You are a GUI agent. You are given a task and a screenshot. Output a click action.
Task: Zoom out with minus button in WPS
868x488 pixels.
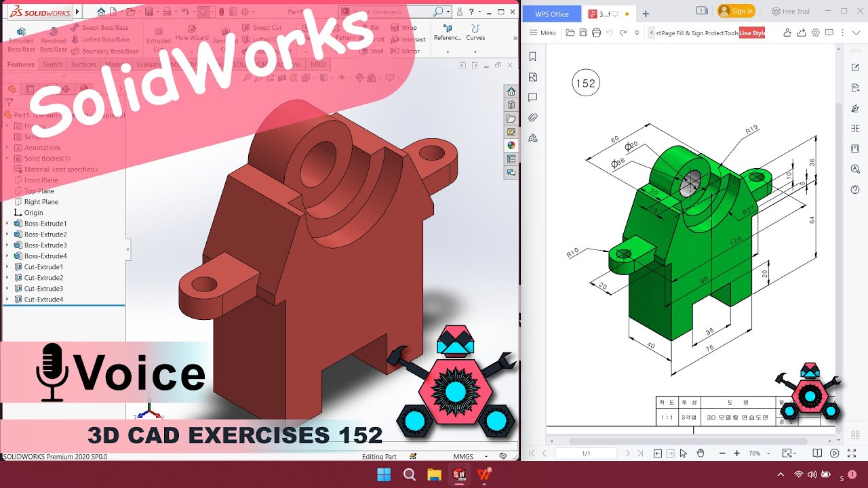click(x=722, y=453)
